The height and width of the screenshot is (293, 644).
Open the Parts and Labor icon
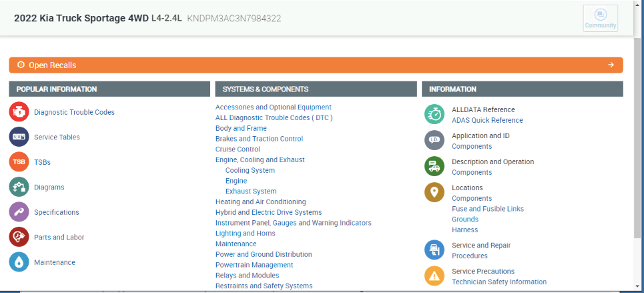(x=19, y=237)
